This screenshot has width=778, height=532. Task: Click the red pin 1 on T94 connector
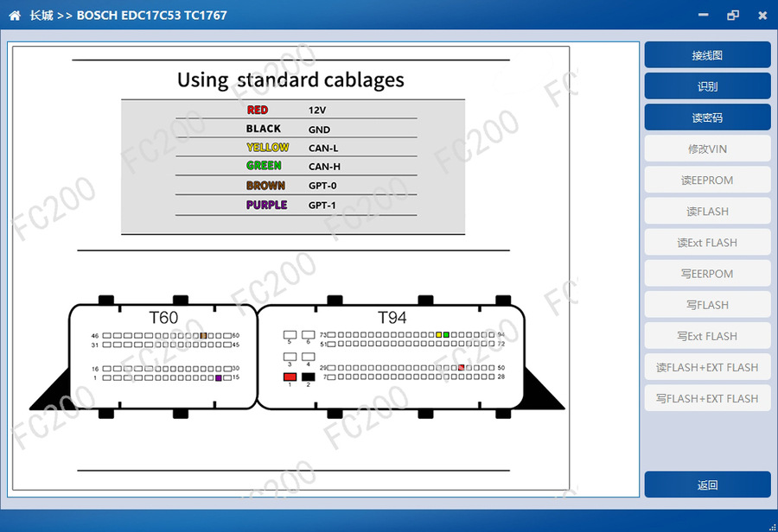[x=290, y=377]
